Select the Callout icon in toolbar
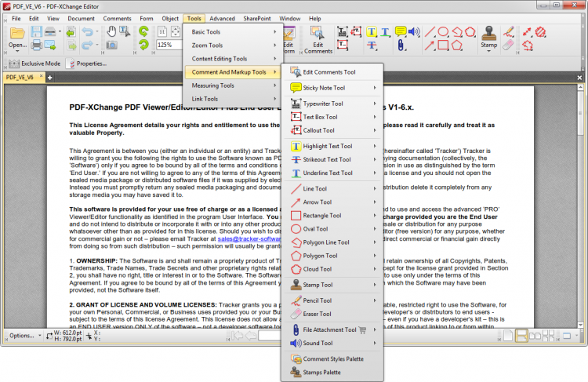 pyautogui.click(x=356, y=31)
